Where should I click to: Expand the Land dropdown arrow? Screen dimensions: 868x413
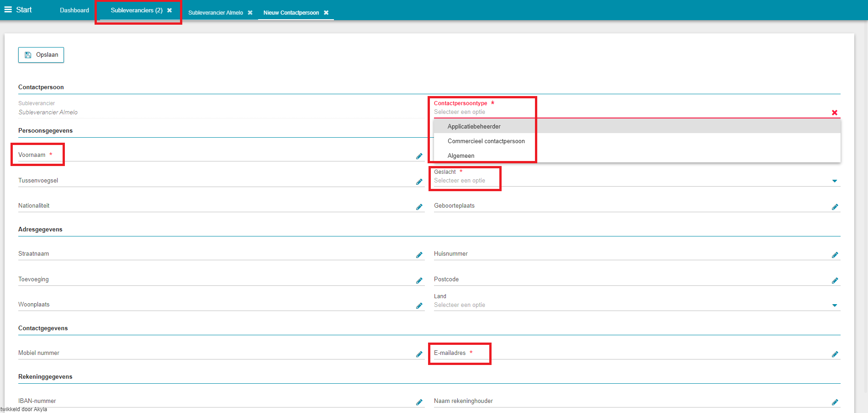coord(835,306)
